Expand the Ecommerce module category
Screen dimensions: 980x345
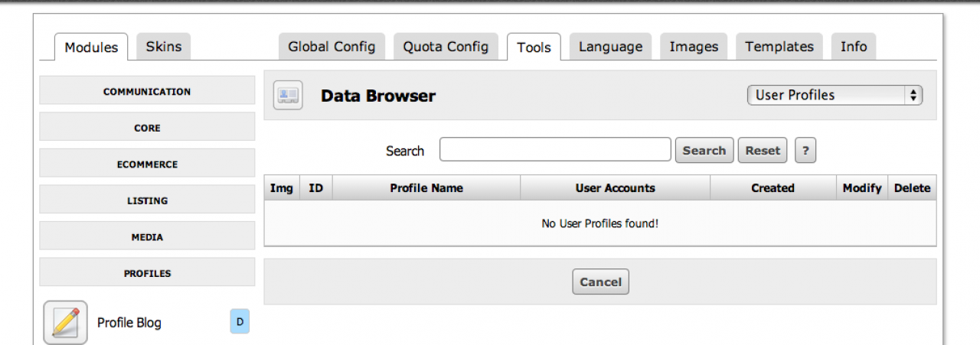pyautogui.click(x=147, y=164)
